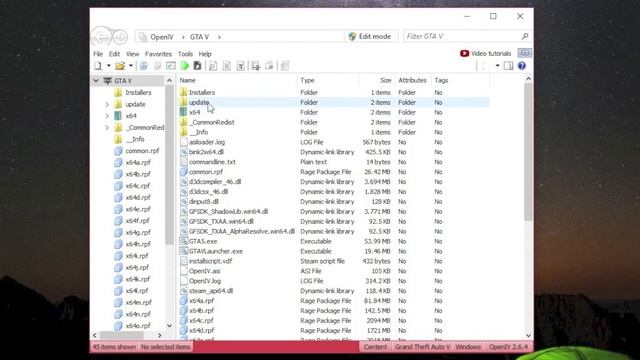The width and height of the screenshot is (640, 360).
Task: Click the OpenIV root icon in address bar
Action: (x=142, y=37)
